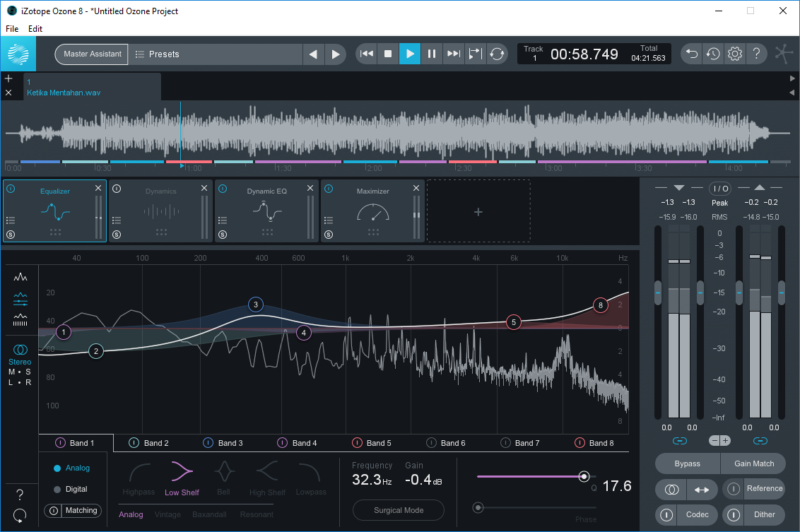Image resolution: width=800 pixels, height=532 pixels.
Task: Select the Ketika Mentahan.wav track tab
Action: click(93, 87)
